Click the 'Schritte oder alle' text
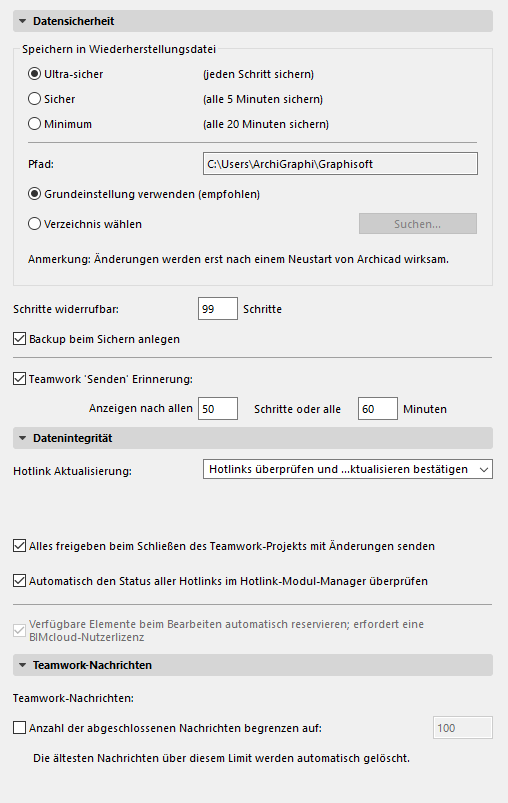The image size is (508, 803). click(297, 409)
